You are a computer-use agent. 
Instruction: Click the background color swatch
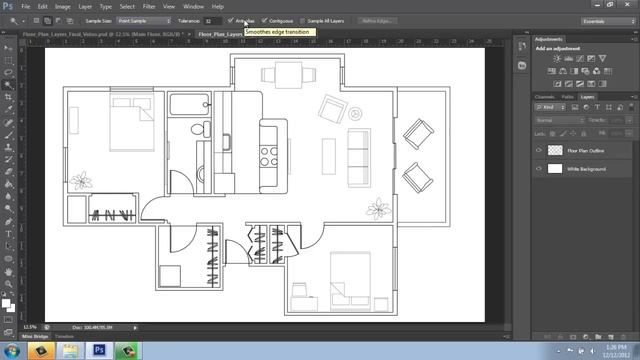12,309
